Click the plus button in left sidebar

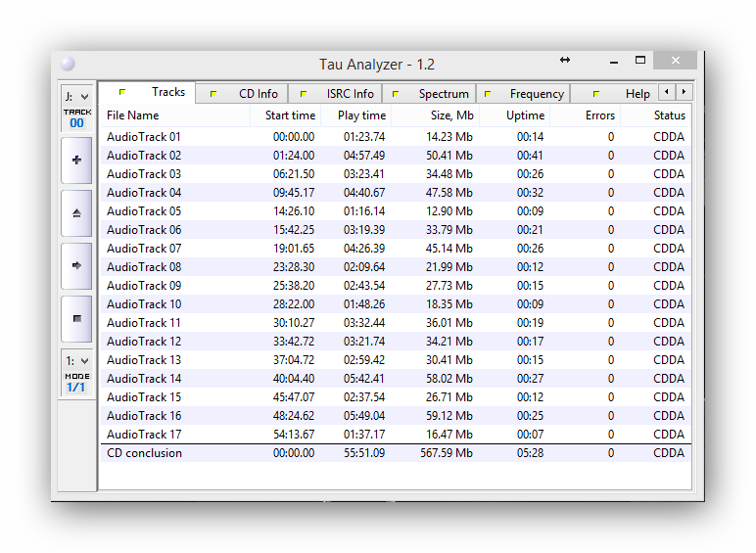(77, 160)
